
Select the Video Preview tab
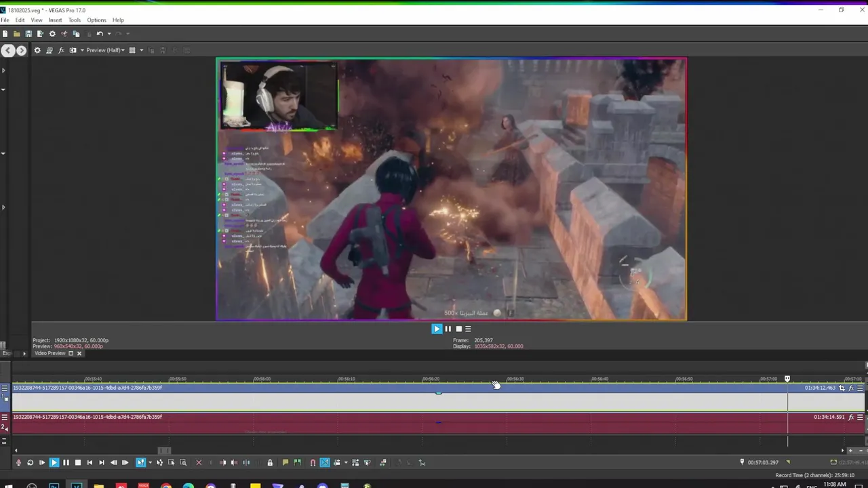coord(50,353)
